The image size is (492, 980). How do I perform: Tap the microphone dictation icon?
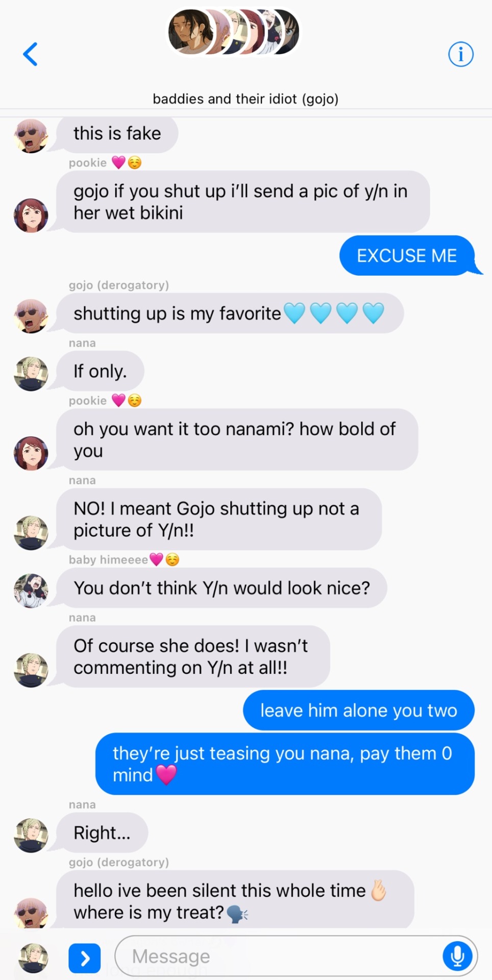coord(457,955)
